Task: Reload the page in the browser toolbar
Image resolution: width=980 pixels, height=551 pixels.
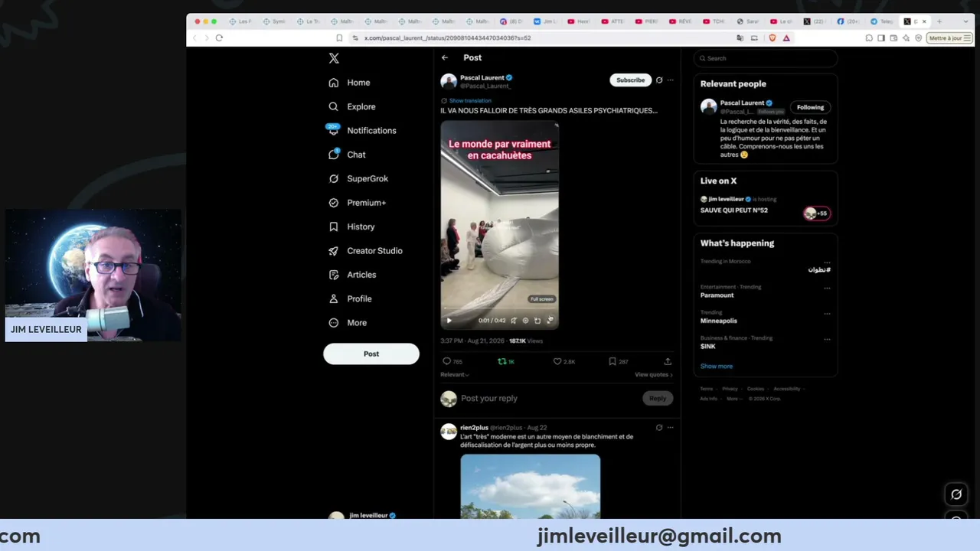Action: (x=219, y=37)
